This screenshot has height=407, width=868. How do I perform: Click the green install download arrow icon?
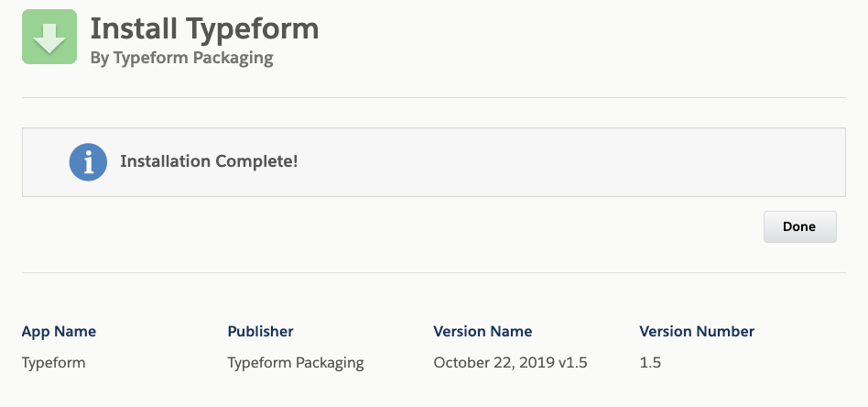pos(49,37)
